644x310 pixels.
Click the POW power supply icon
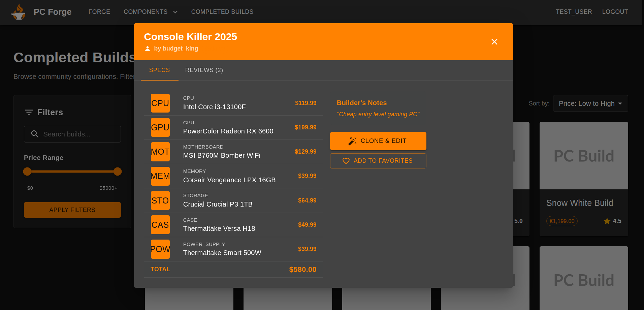pyautogui.click(x=160, y=249)
